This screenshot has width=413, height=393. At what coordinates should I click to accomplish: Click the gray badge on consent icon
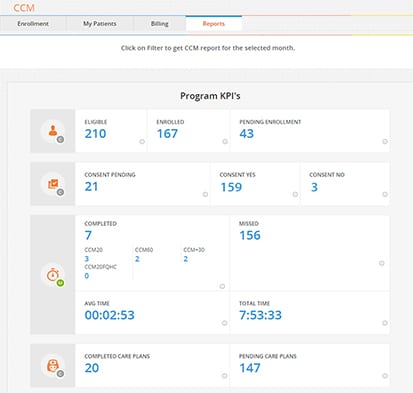point(60,192)
